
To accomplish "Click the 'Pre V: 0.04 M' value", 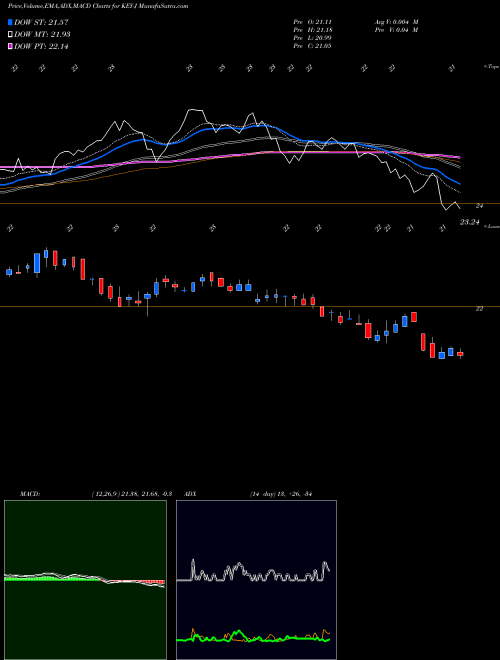I will [x=396, y=30].
